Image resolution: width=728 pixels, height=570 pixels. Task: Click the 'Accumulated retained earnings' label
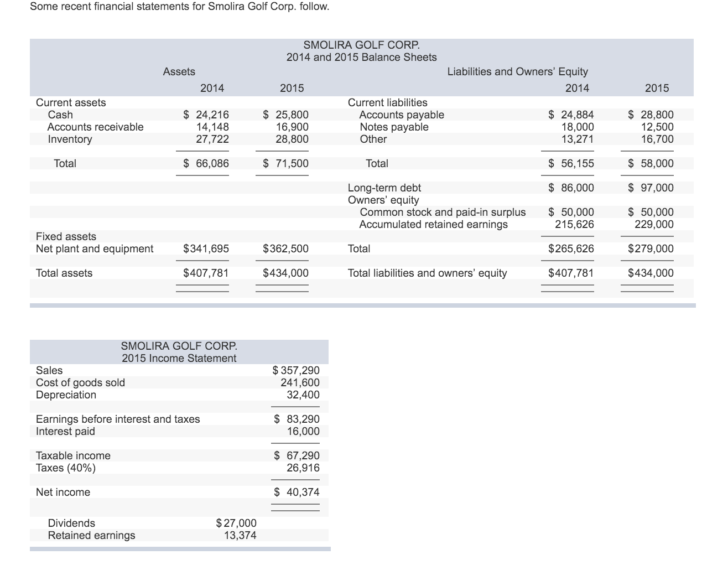[434, 224]
